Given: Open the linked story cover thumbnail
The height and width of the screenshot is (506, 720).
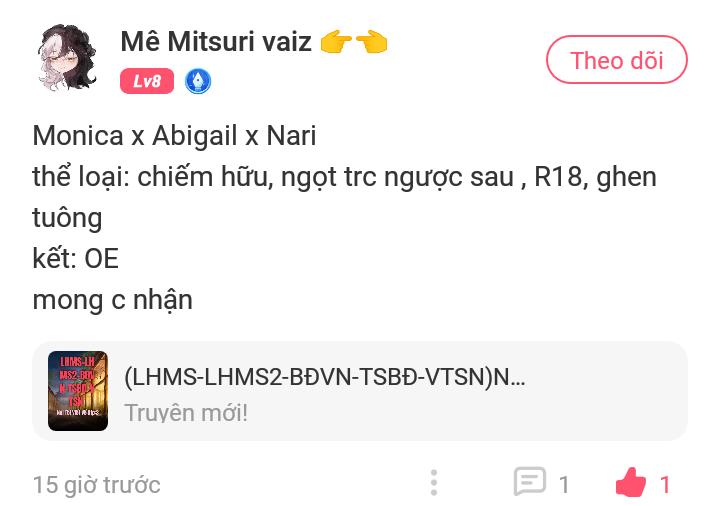Looking at the screenshot, I should (78, 391).
